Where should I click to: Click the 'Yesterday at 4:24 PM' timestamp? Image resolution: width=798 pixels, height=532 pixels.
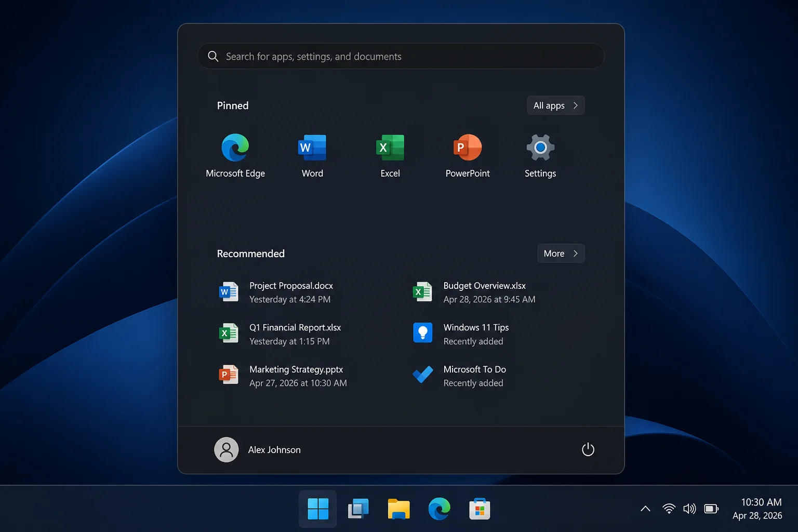pos(290,299)
